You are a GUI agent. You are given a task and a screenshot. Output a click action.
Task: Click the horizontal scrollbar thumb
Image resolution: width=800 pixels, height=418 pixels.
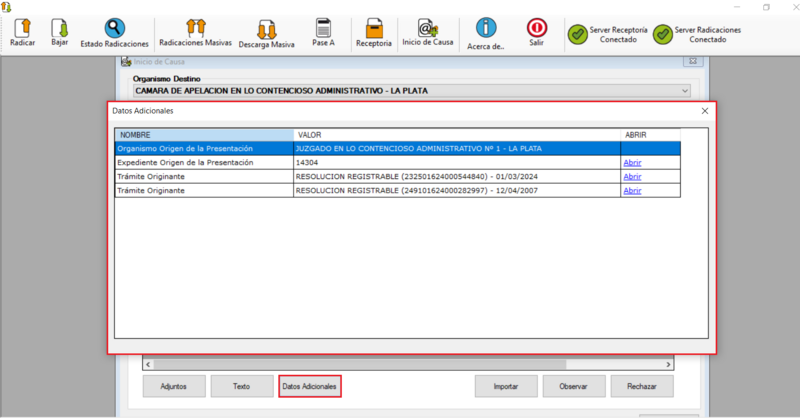tap(360, 364)
